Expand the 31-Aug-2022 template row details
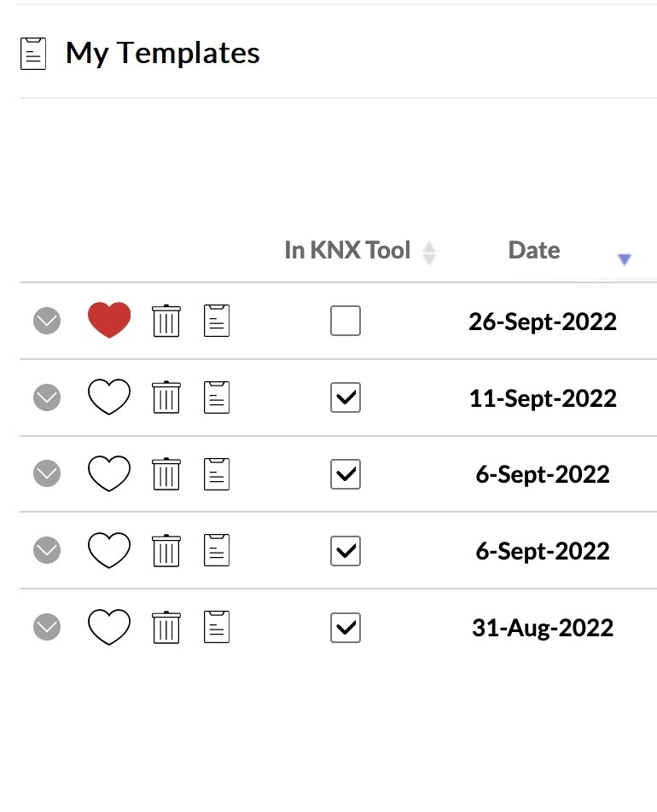Screen dimensions: 657x812 point(47,628)
